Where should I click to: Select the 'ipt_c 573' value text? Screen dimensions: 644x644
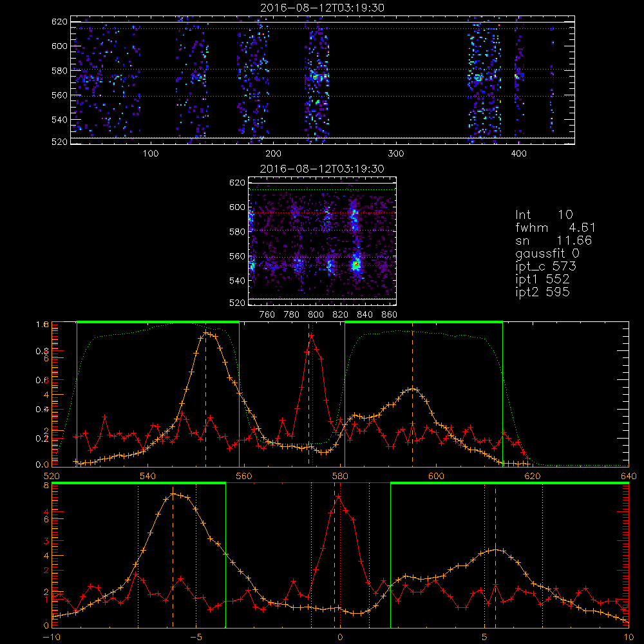pos(546,267)
